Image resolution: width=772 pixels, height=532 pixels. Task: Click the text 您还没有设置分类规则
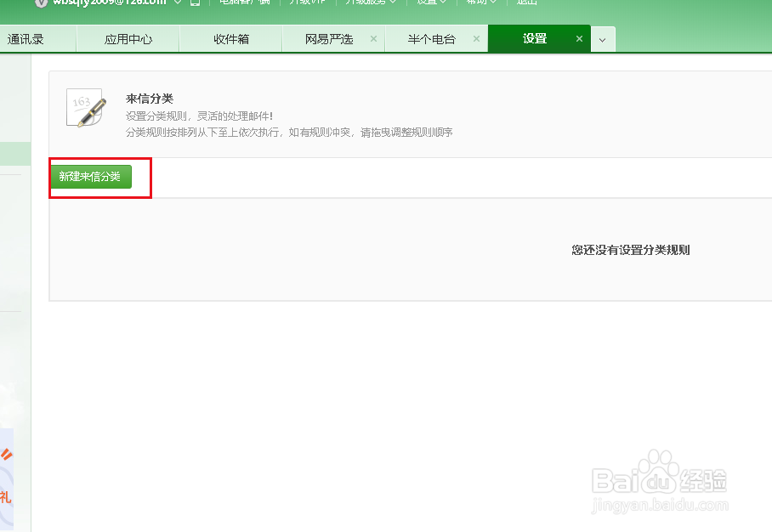tap(631, 250)
